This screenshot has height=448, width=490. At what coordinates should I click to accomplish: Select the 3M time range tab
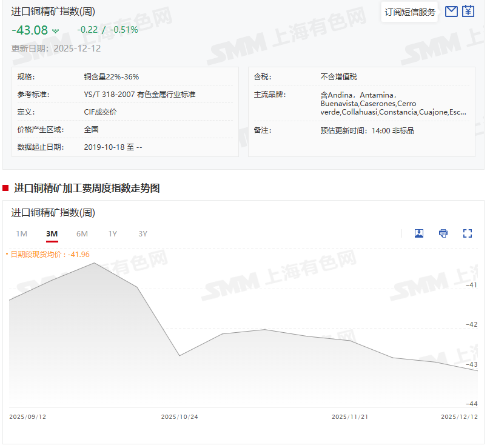pyautogui.click(x=52, y=234)
